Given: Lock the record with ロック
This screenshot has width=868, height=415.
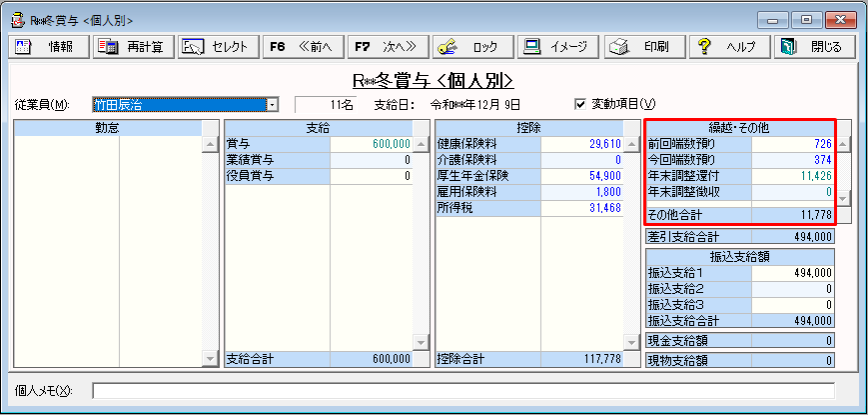Looking at the screenshot, I should (472, 47).
